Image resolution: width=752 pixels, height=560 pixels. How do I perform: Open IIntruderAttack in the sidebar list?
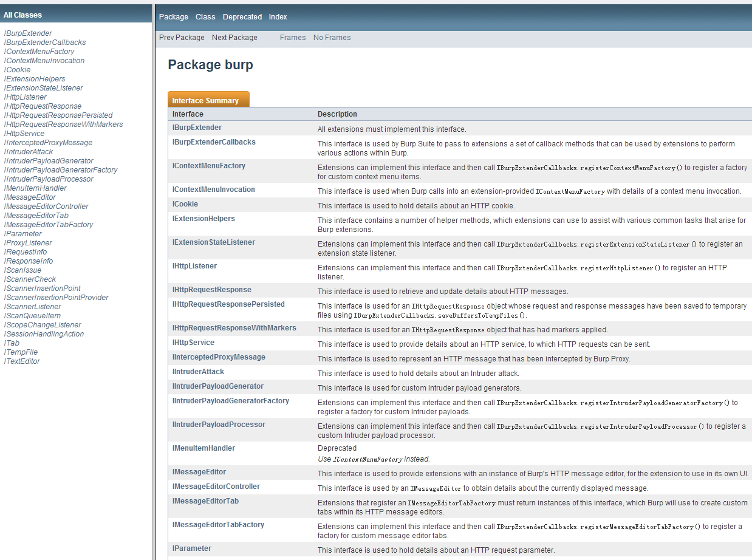coord(29,152)
